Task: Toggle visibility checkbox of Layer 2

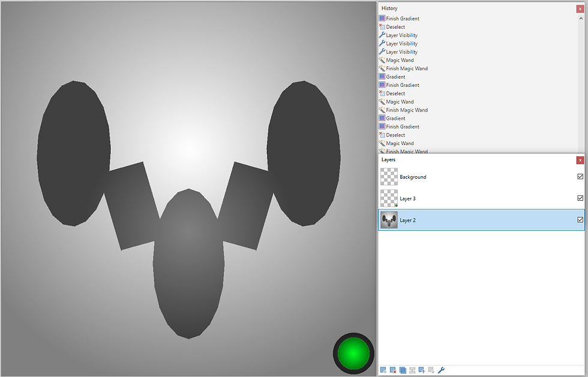Action: 580,220
